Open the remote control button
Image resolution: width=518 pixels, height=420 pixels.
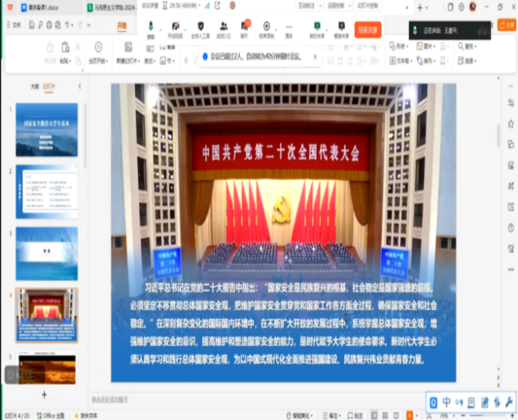[x=336, y=6]
